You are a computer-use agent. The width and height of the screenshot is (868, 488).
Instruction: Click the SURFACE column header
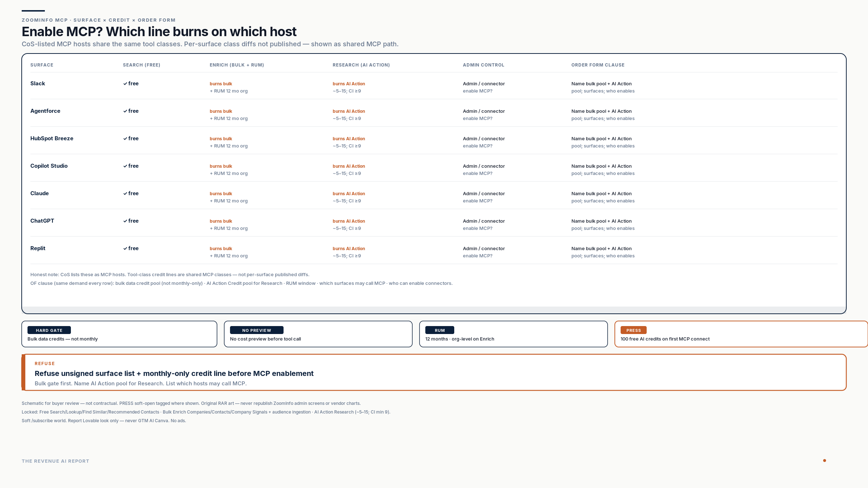tap(42, 65)
